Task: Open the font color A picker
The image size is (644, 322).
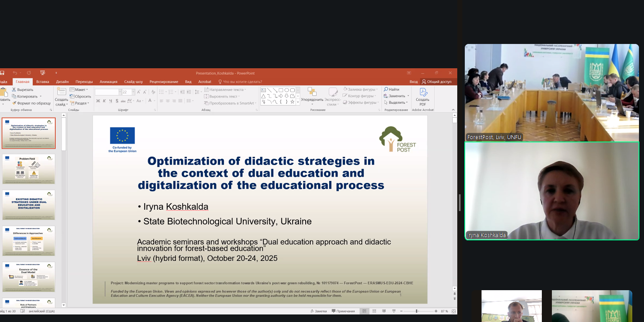Action: 149,101
